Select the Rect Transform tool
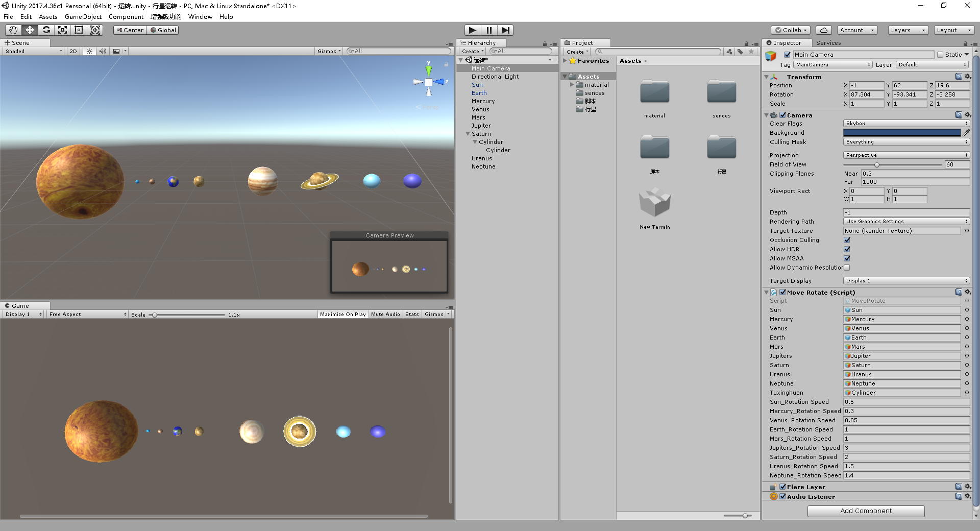 (79, 30)
